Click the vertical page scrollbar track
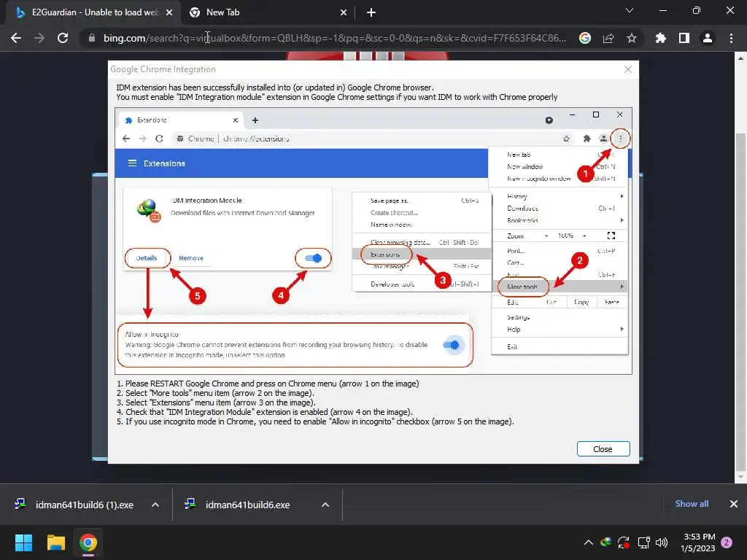747x560 pixels. 740,268
